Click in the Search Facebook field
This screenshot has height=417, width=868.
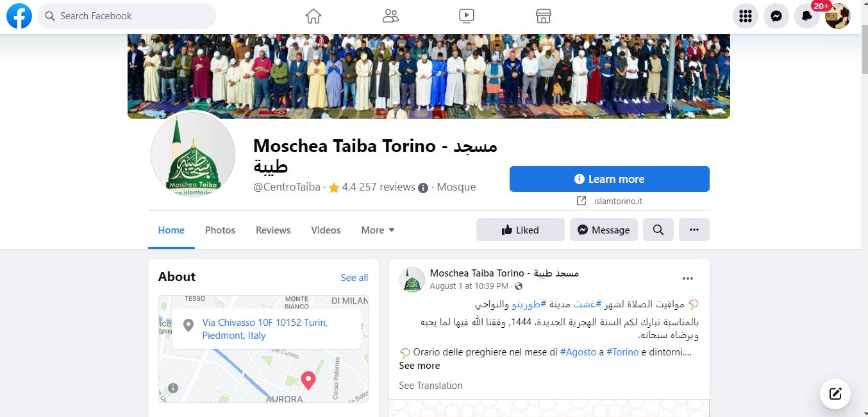click(127, 16)
